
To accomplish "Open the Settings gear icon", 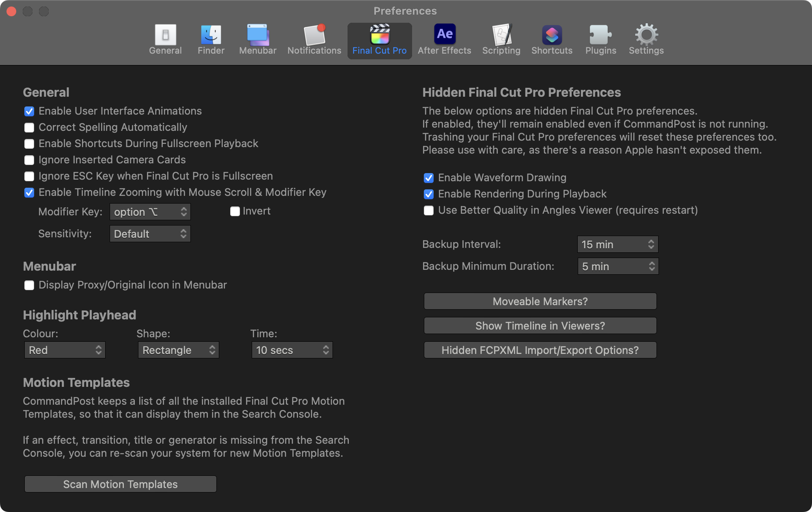I will click(x=646, y=39).
